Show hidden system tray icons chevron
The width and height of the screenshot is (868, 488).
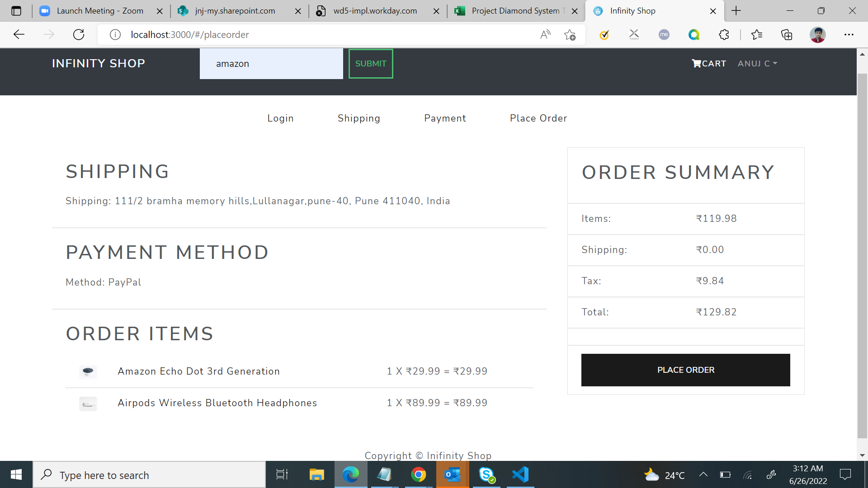[x=703, y=474]
